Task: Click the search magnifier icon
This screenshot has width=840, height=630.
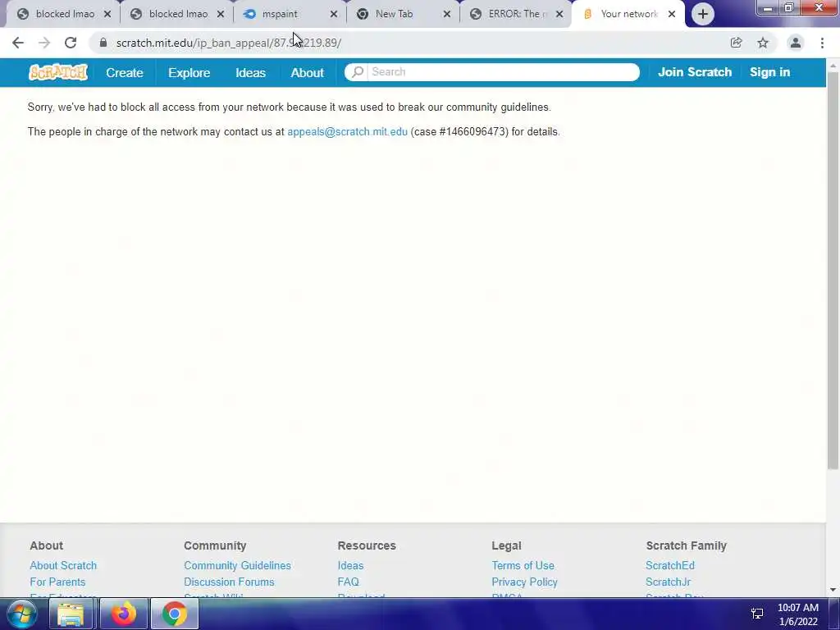Action: pos(358,72)
